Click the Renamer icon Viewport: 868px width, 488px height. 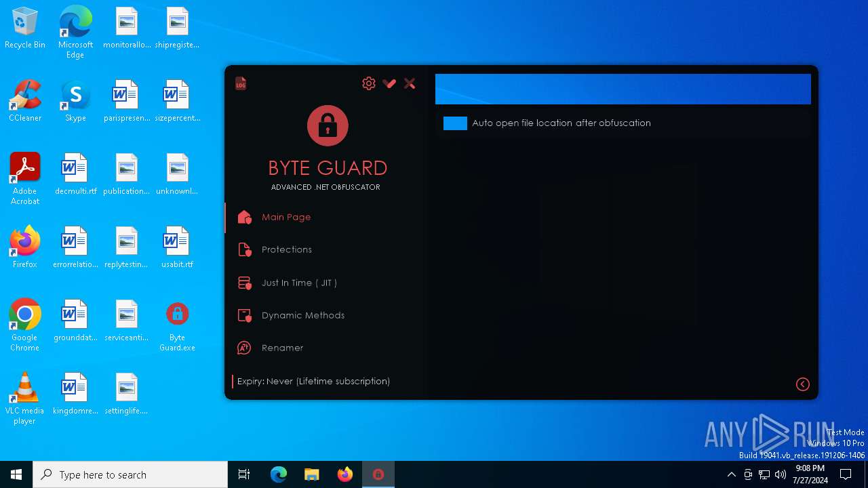(245, 348)
